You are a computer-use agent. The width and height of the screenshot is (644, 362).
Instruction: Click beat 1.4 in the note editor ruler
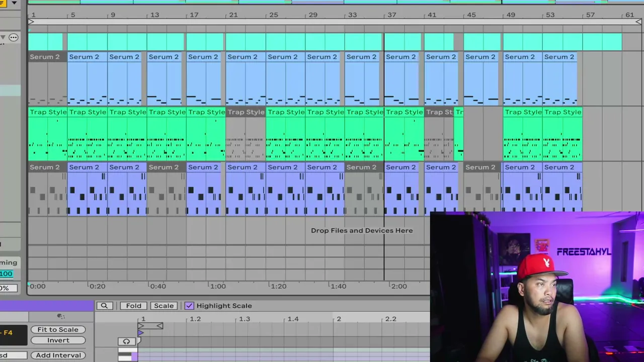[x=293, y=319]
